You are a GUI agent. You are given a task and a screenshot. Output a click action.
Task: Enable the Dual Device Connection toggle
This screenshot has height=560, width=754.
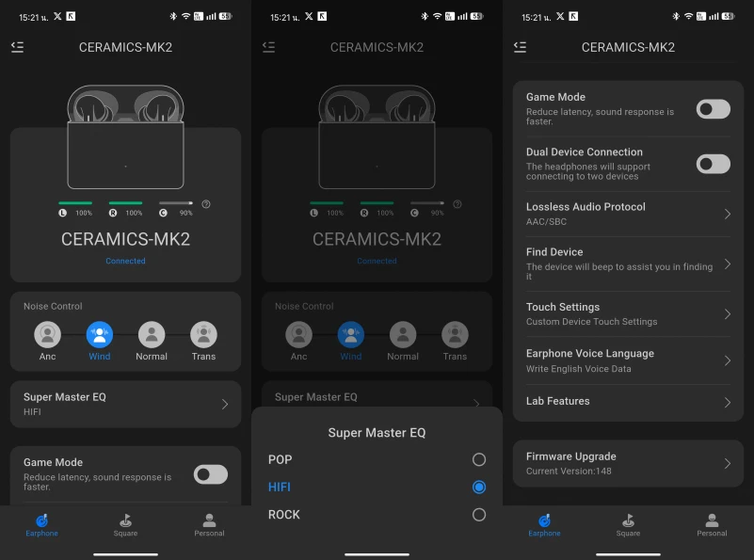tap(713, 164)
